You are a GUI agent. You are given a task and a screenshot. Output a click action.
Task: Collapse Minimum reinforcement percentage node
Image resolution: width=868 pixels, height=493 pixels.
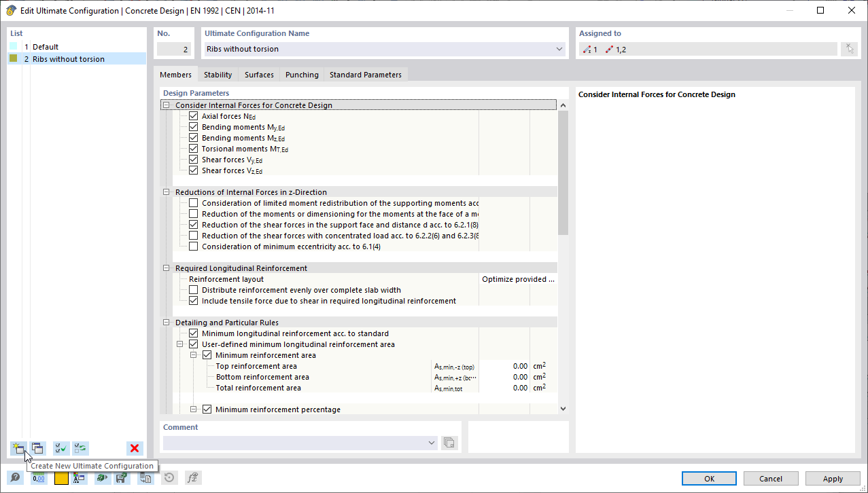point(194,409)
